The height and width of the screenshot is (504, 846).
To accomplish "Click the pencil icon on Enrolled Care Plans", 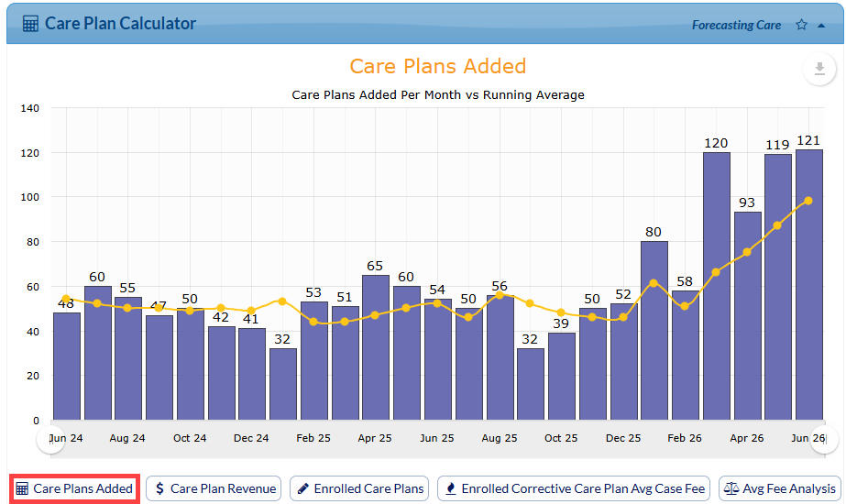I will (303, 489).
